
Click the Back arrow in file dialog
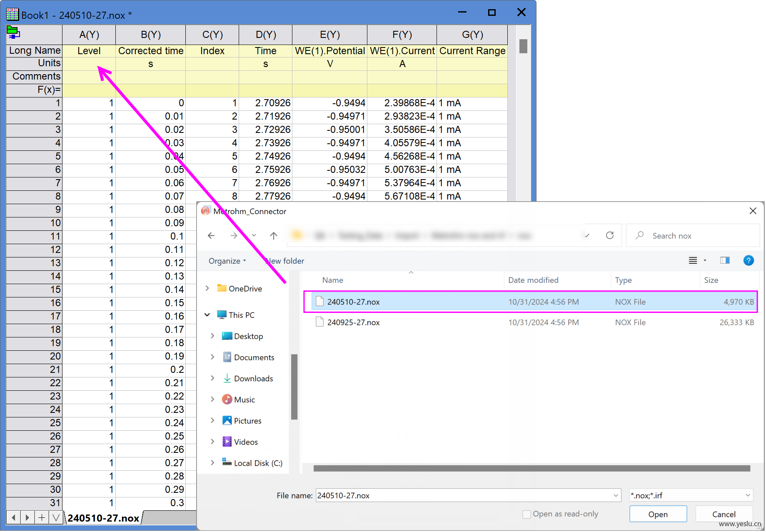[211, 236]
